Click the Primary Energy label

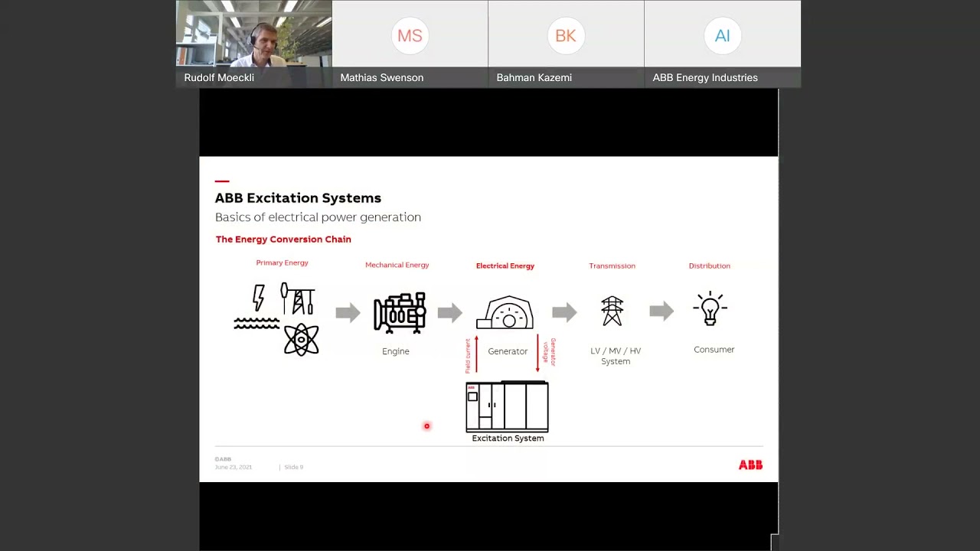click(x=282, y=262)
